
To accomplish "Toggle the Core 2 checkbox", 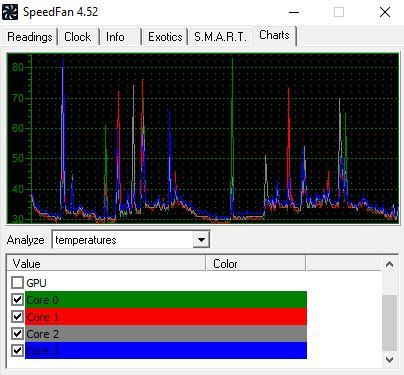I will point(17,333).
